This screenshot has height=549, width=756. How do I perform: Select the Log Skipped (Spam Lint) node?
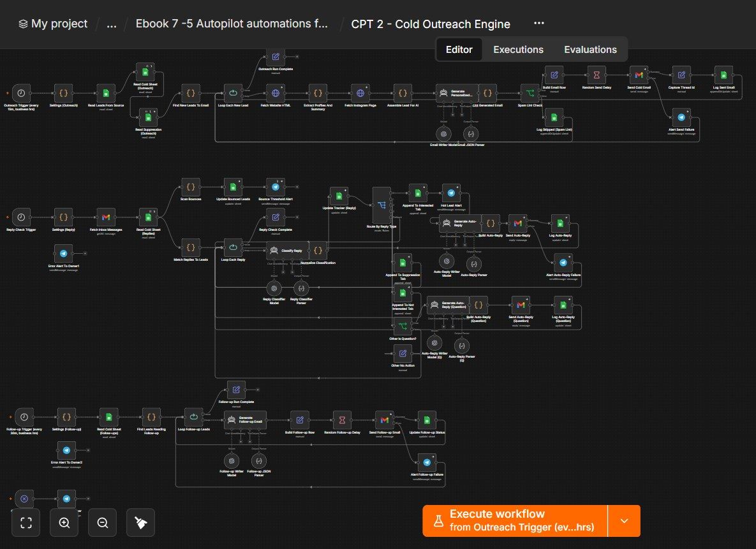[x=554, y=117]
